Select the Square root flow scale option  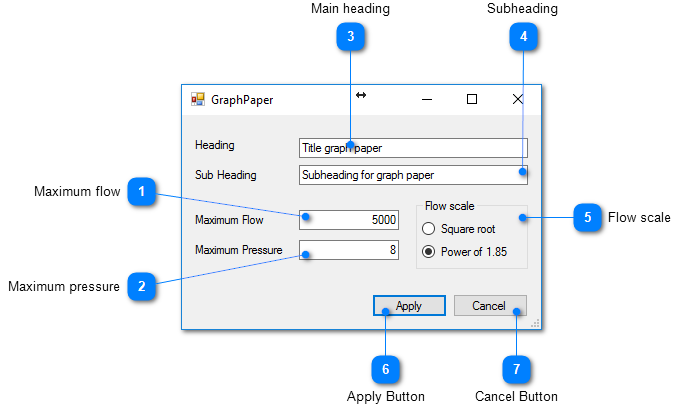[x=429, y=229]
